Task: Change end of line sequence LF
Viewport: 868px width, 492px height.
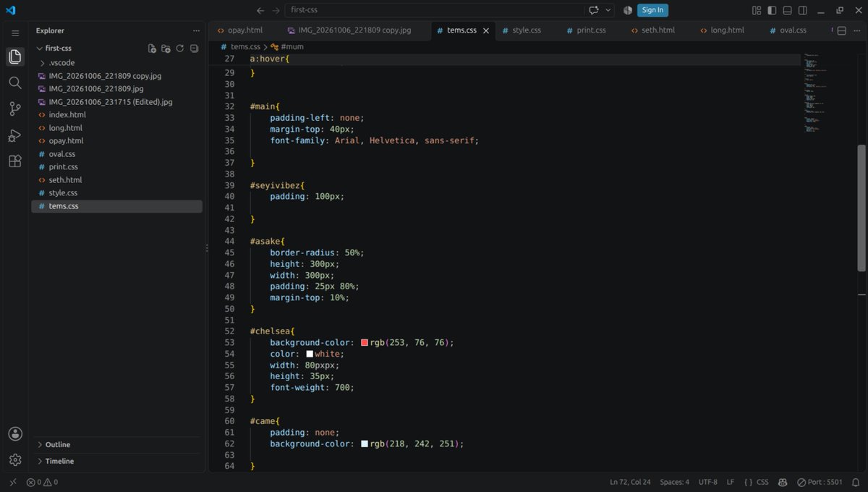Action: coord(730,482)
